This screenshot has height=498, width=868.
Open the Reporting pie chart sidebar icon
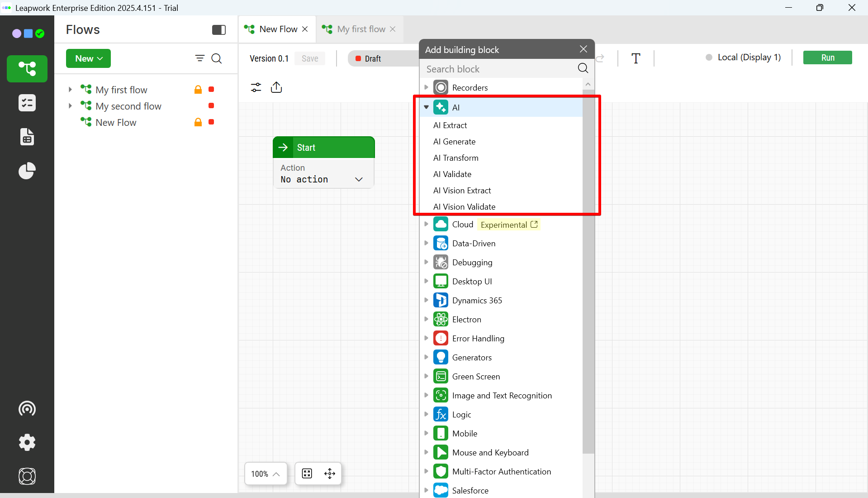[x=27, y=171]
